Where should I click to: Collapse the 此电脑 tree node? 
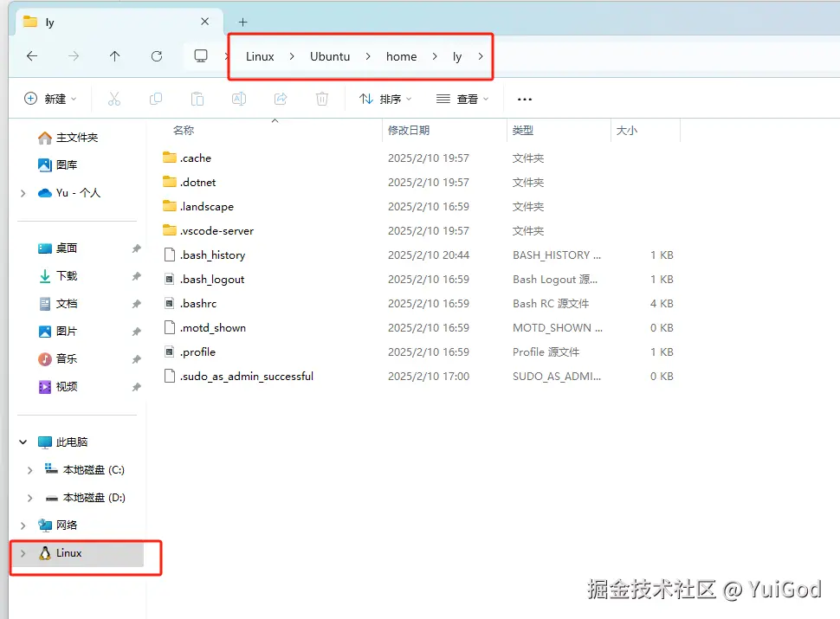tap(23, 442)
